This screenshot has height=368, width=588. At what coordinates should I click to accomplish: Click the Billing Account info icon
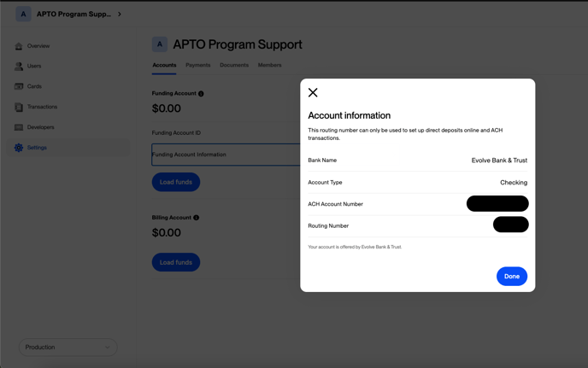tap(196, 218)
